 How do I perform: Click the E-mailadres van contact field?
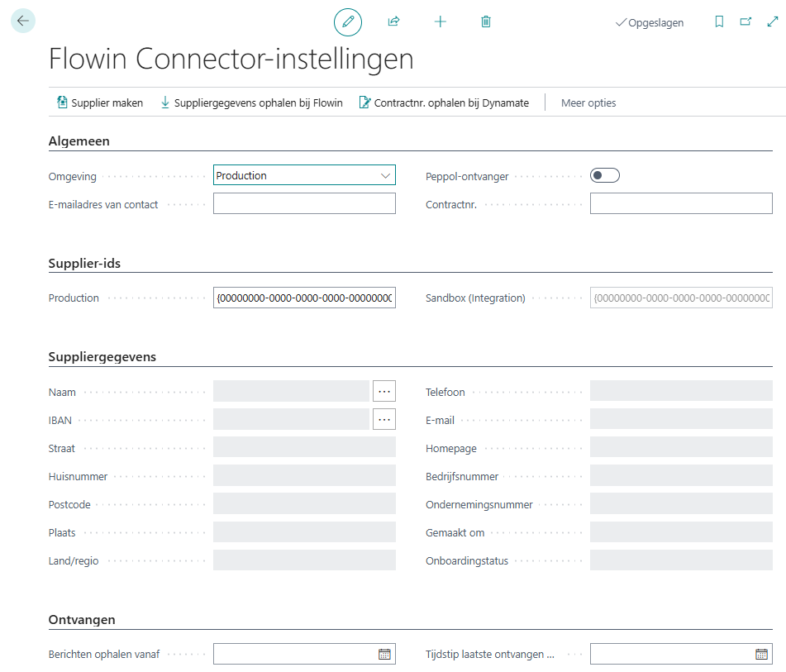click(x=304, y=203)
